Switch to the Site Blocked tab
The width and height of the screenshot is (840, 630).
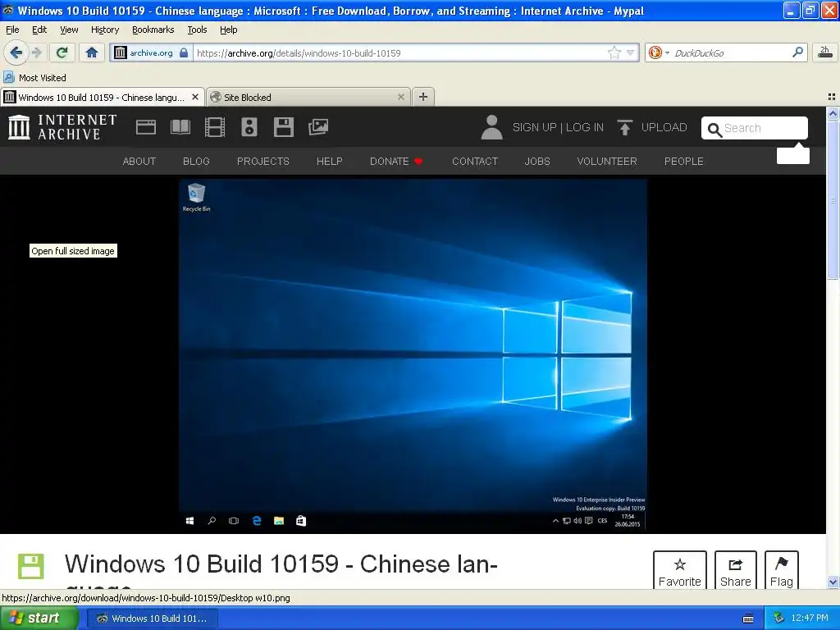point(308,97)
